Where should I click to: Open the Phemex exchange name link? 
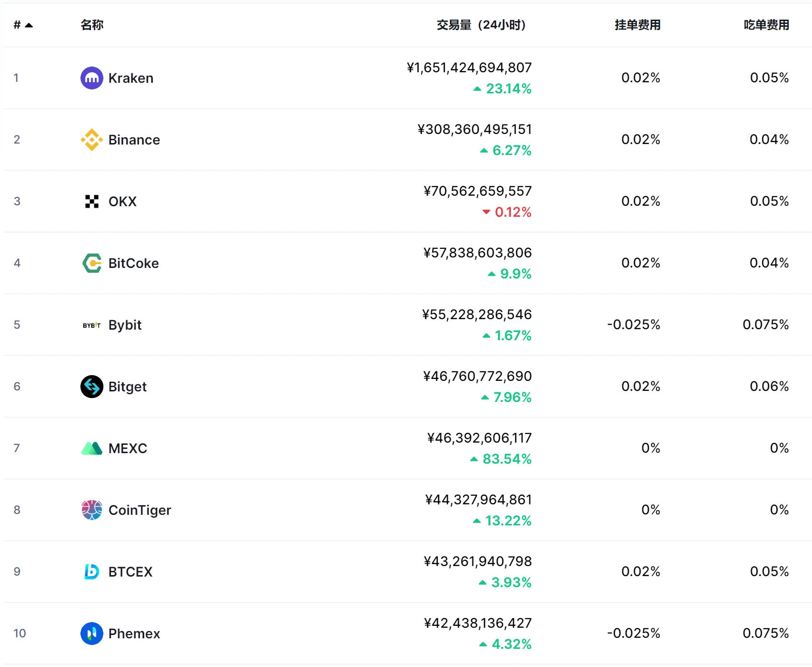[134, 634]
